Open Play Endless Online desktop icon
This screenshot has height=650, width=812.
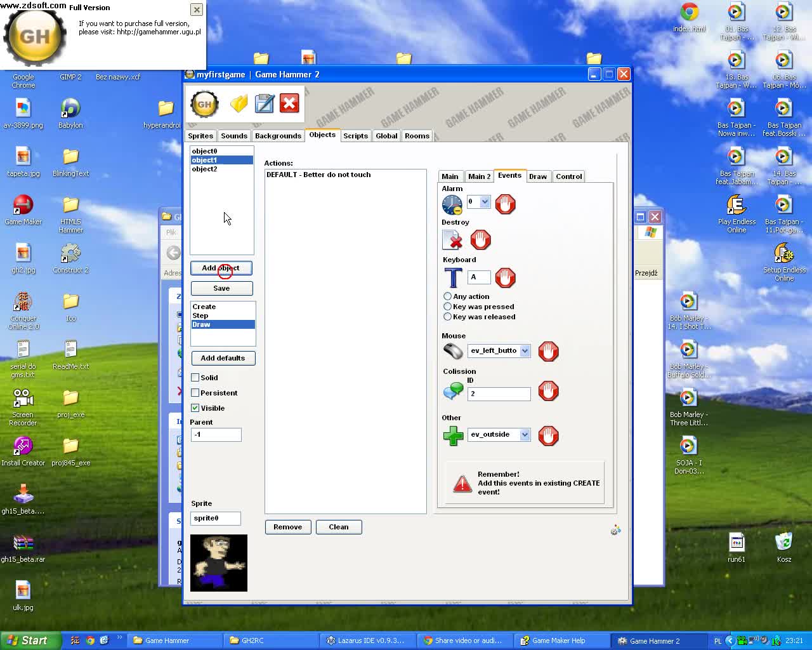737,214
